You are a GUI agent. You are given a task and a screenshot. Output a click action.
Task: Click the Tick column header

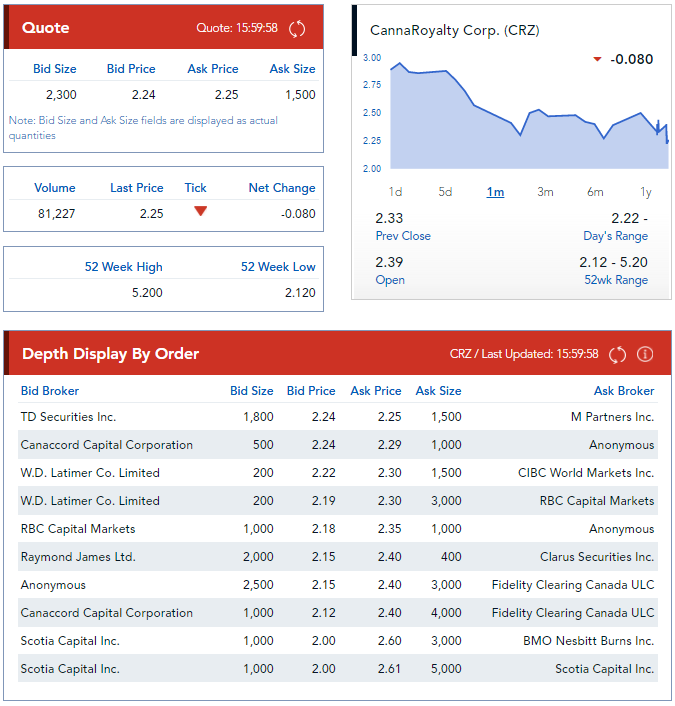(x=195, y=188)
